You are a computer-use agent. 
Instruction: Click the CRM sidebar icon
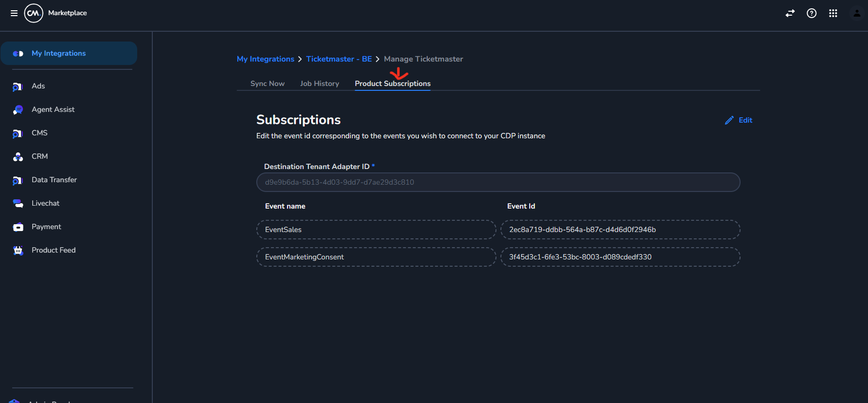click(x=18, y=157)
